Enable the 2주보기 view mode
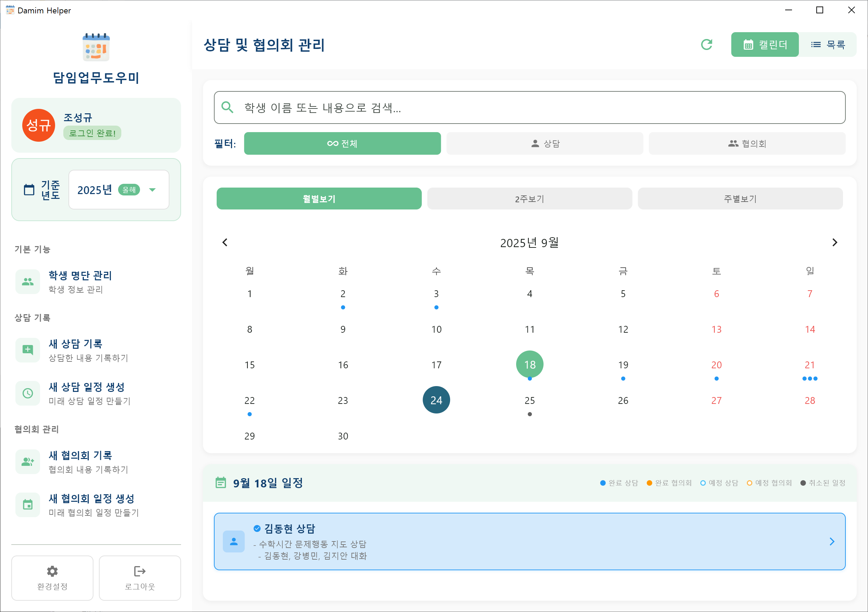The height and width of the screenshot is (612, 868). (x=529, y=199)
